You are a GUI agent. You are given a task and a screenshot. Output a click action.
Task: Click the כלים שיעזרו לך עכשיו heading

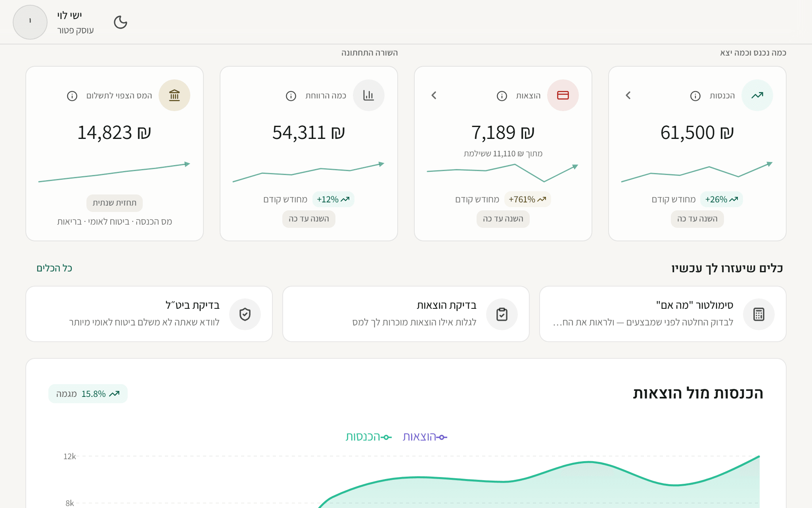tap(727, 268)
